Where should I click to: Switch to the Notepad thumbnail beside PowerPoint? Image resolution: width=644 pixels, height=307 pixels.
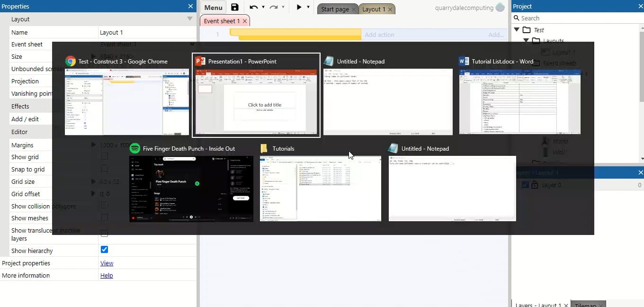[x=388, y=102]
